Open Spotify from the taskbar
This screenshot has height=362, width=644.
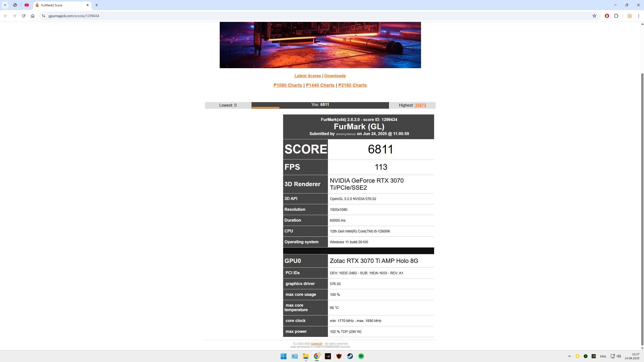(361, 356)
